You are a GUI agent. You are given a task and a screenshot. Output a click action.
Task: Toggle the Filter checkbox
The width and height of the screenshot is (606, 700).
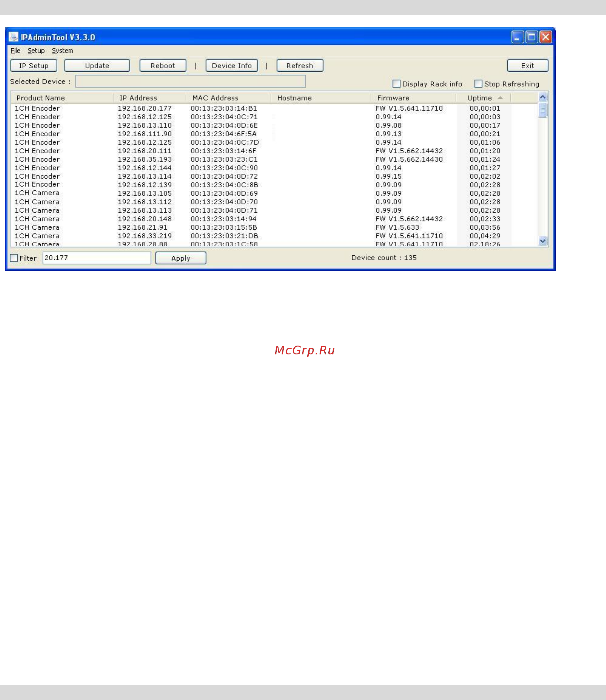pos(14,258)
